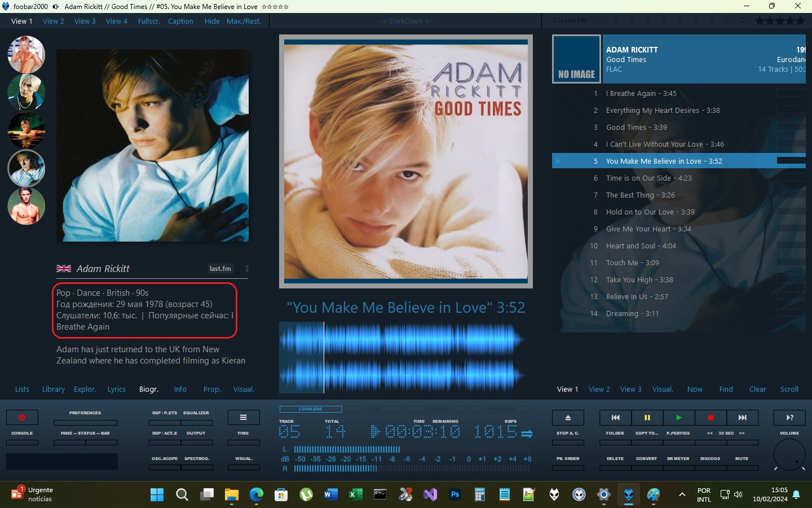Skip to the next track

coord(742,418)
